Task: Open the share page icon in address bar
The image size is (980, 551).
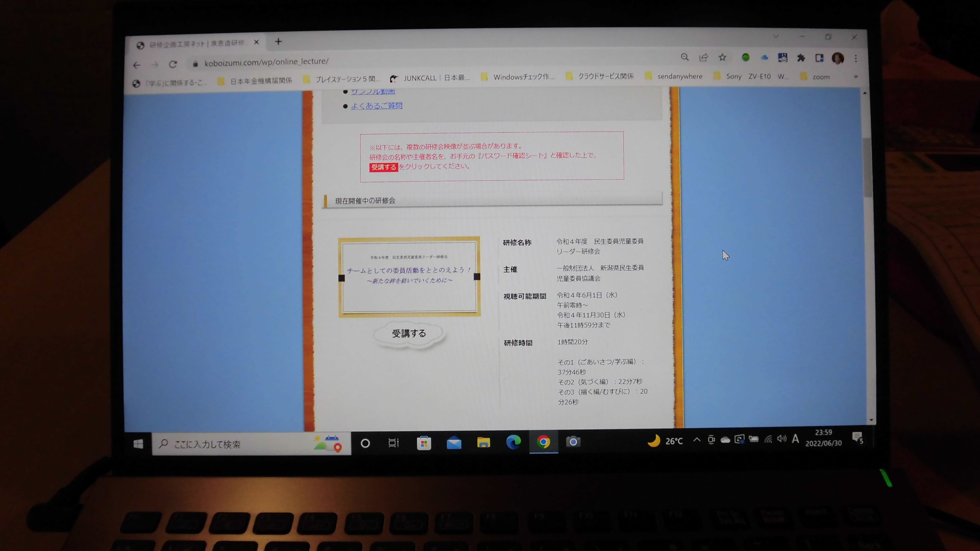Action: tap(704, 57)
